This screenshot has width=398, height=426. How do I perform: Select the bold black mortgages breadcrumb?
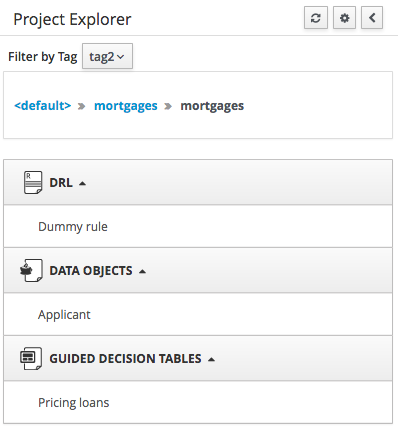point(212,106)
